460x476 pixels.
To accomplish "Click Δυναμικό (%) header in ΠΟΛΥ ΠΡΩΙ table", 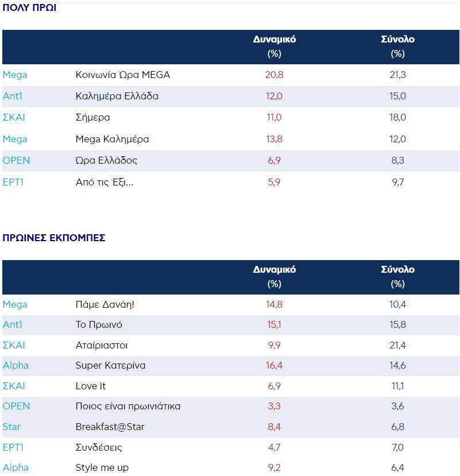I will [x=275, y=47].
